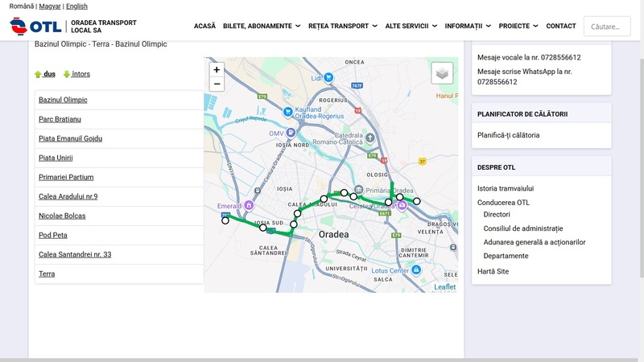The width and height of the screenshot is (644, 362).
Task: Open the map layers control
Action: pos(442,73)
